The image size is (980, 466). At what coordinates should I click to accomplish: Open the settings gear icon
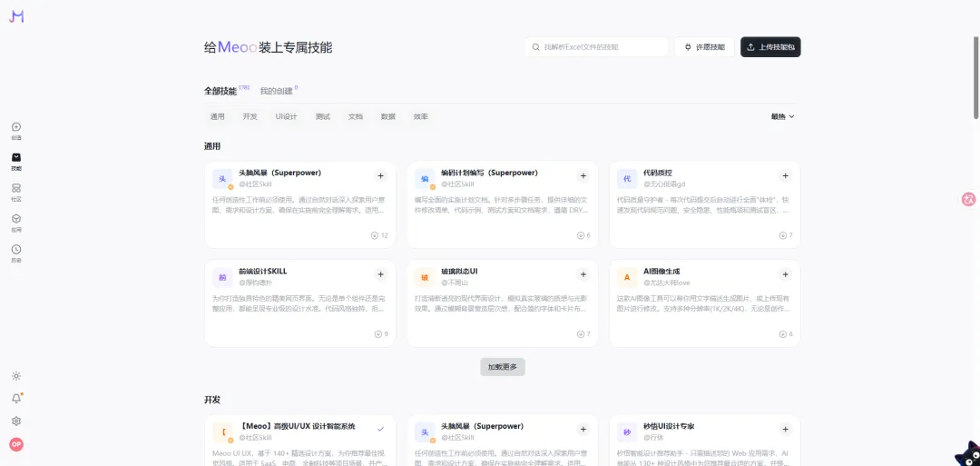point(16,421)
